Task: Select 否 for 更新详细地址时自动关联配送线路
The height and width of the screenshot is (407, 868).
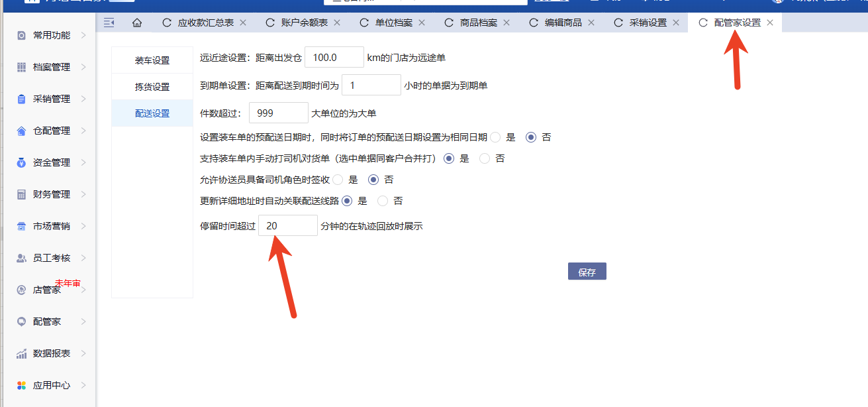Action: click(x=383, y=201)
